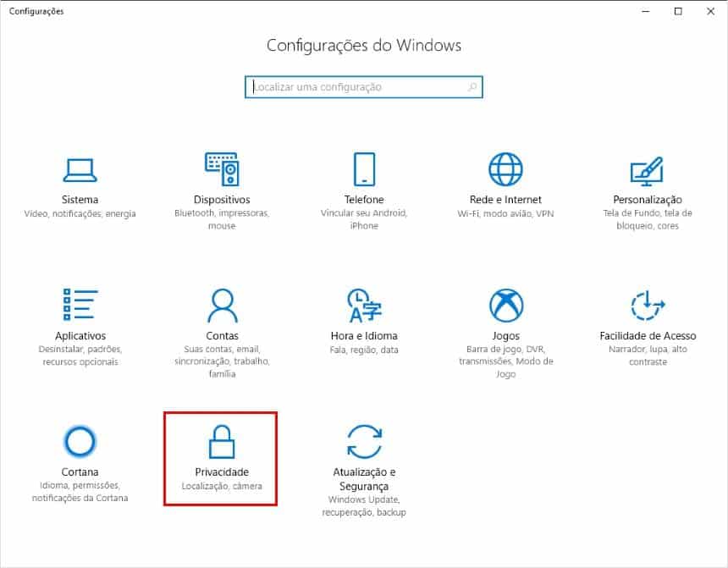Open the Atualização e Segurança sync icon
The height and width of the screenshot is (568, 728).
(365, 441)
